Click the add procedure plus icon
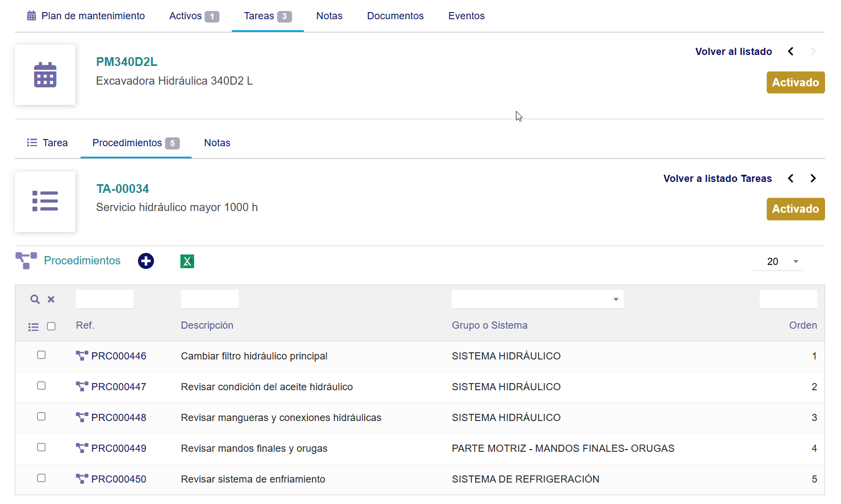 (x=146, y=261)
